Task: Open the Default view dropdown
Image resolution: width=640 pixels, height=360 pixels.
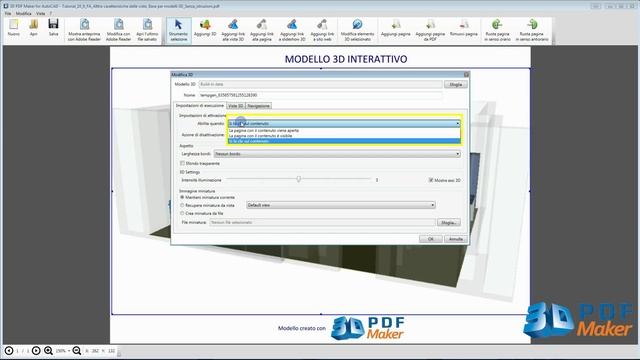Action: (x=341, y=205)
